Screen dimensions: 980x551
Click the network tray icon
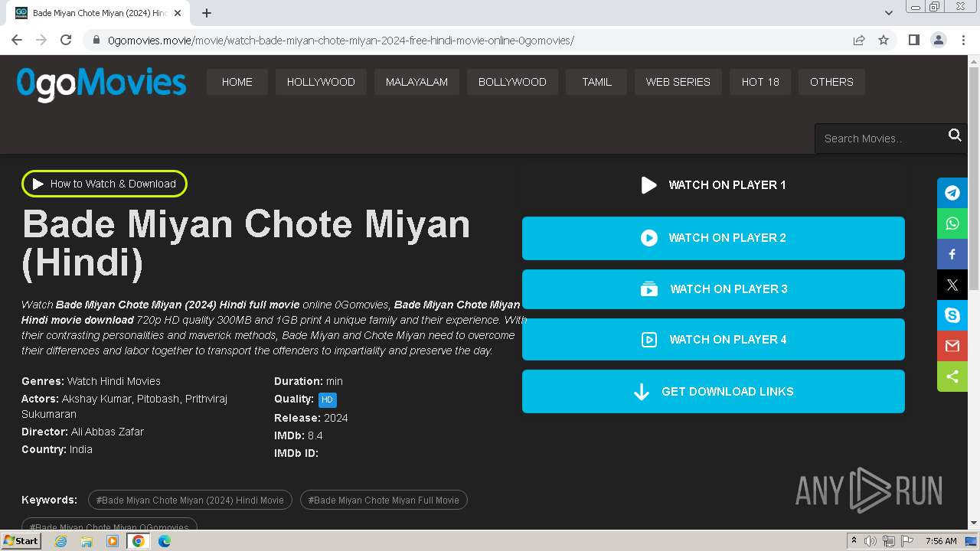point(889,541)
